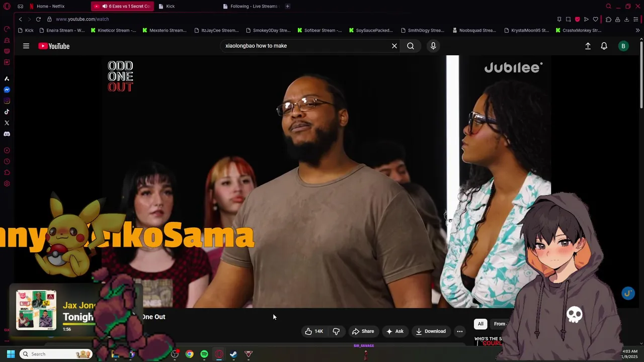
Task: Open Enaira Stream bookmark
Action: point(62,30)
